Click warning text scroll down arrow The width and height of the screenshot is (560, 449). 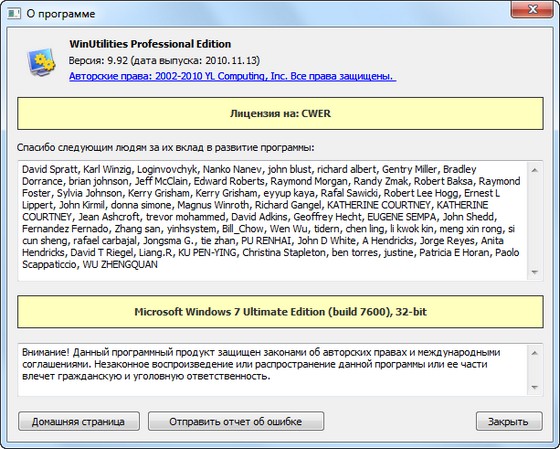(535, 387)
